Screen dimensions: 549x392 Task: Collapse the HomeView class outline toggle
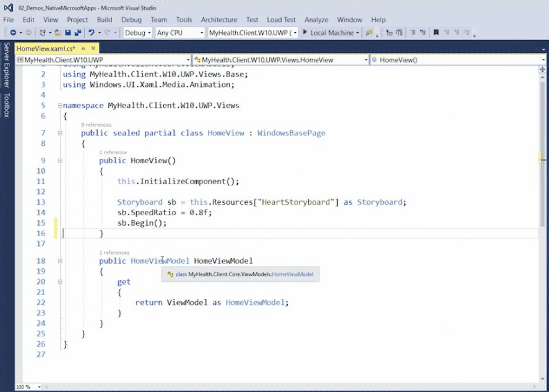(59, 133)
